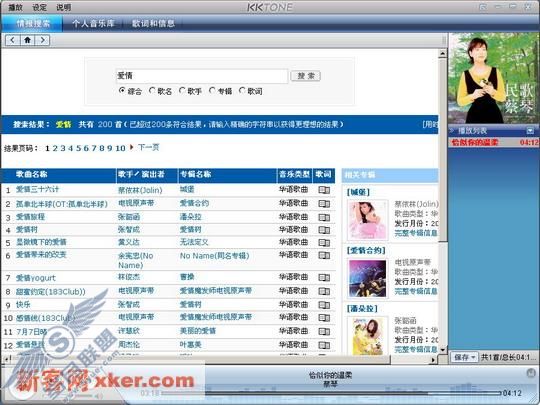The width and height of the screenshot is (540, 405).
Task: Open artist 林俊杰 in row 7
Action: [129, 277]
